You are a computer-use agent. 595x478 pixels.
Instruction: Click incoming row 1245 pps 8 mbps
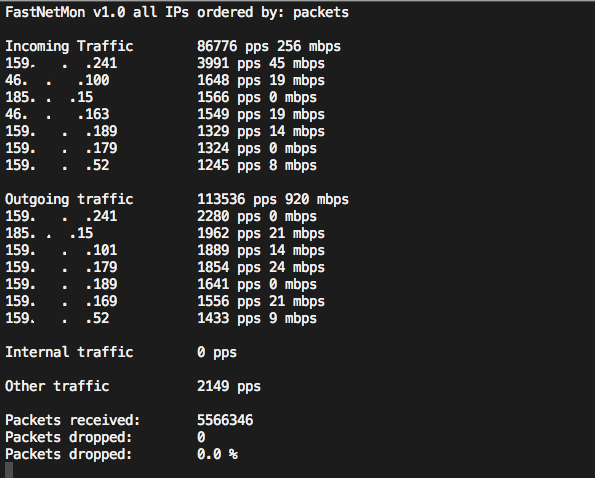pyautogui.click(x=161, y=165)
